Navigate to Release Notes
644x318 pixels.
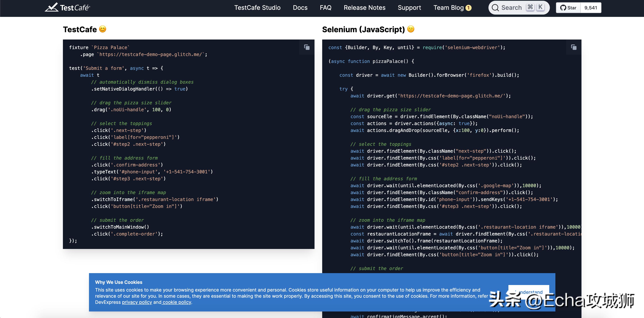point(365,8)
